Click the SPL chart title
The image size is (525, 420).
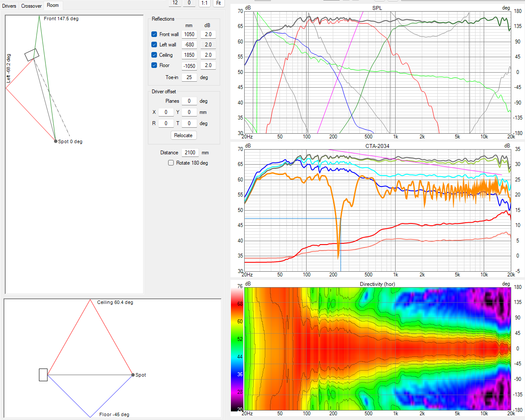(x=376, y=8)
